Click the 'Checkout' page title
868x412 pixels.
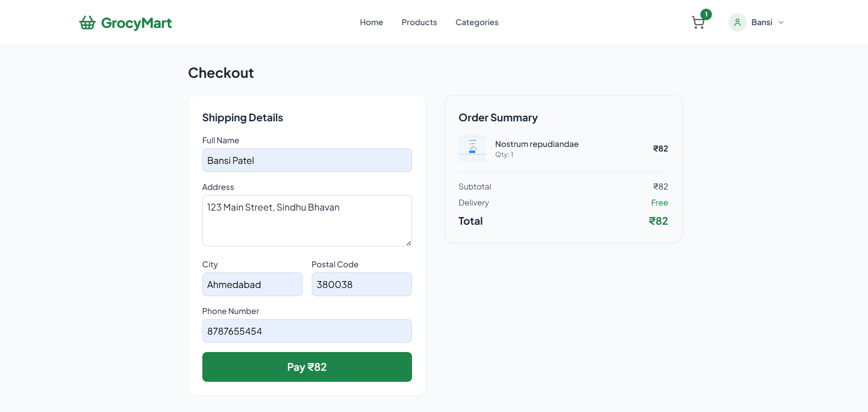click(x=221, y=73)
